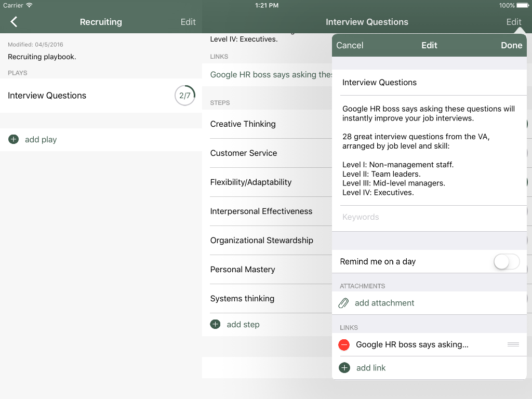Tap the 1:21 PM clock in status bar
Viewport: 532px width, 399px height.
point(267,5)
